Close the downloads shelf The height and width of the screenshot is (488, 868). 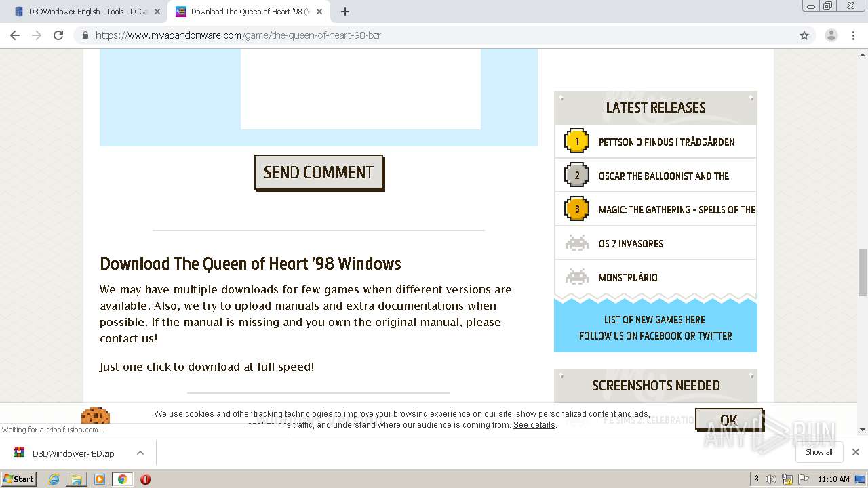point(856,452)
